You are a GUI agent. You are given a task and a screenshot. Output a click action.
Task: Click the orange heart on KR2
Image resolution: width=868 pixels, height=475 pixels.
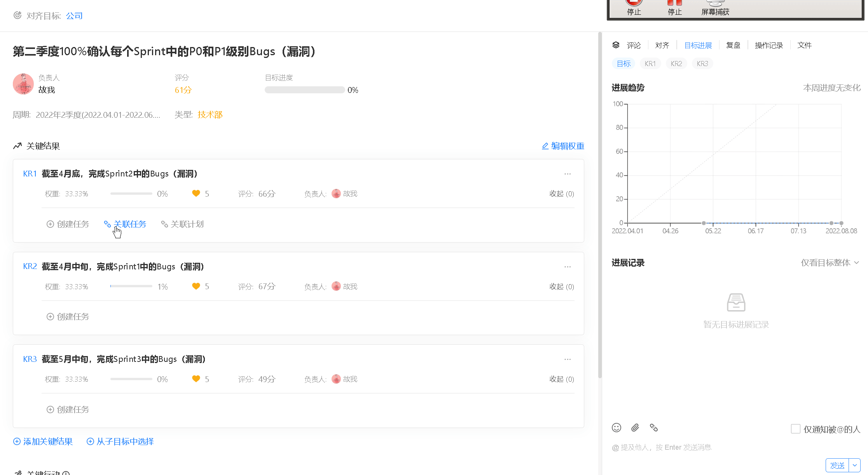(196, 286)
